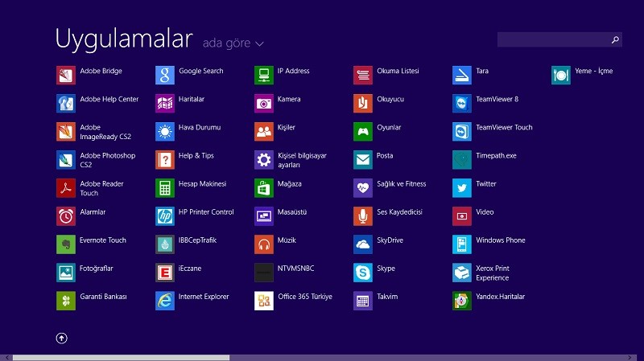Launch iEczane app icon
Image resolution: width=644 pixels, height=361 pixels.
[165, 273]
